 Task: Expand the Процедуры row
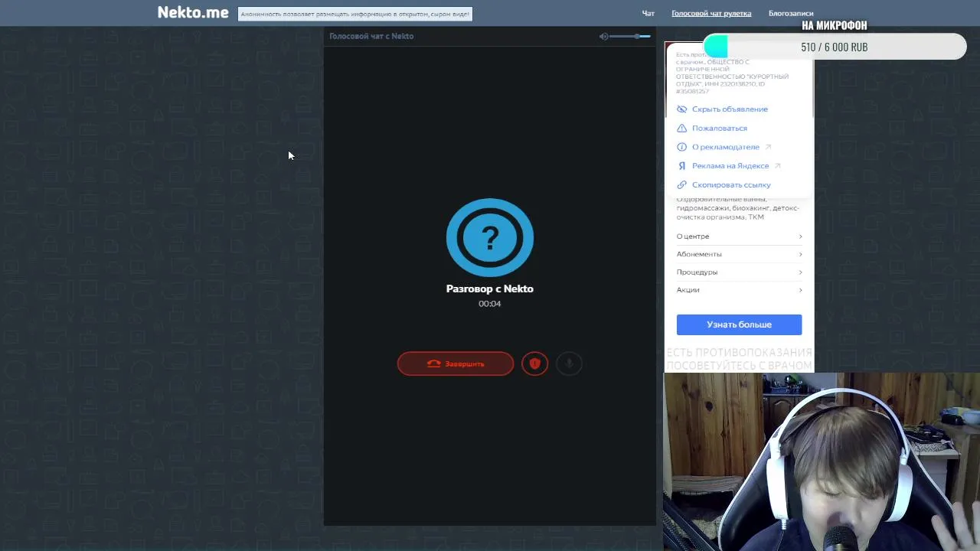(x=739, y=272)
